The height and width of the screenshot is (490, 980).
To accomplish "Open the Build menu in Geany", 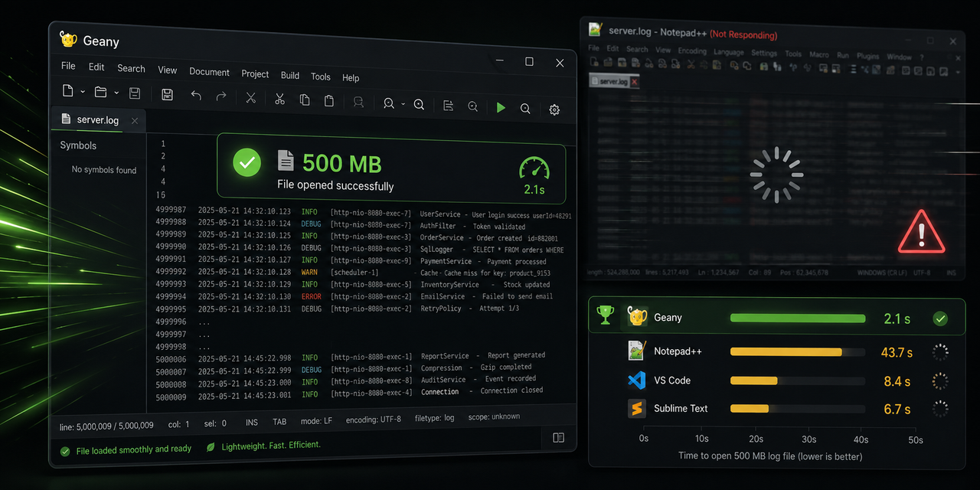I will tap(290, 75).
